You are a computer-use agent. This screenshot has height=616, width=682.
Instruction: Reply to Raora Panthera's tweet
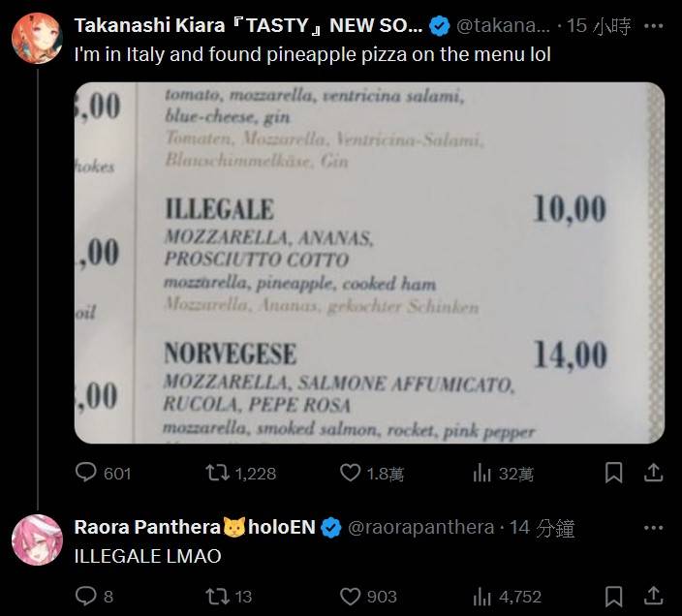pos(86,597)
